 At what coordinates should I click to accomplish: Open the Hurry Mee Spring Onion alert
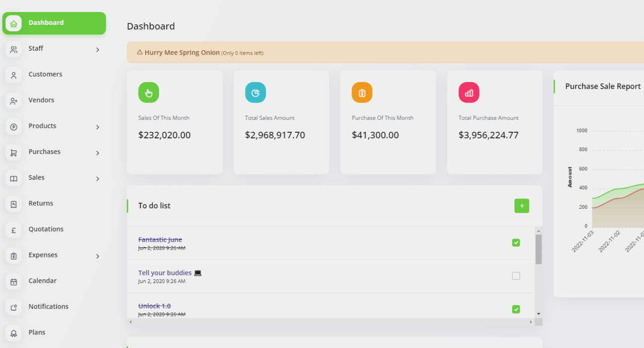tap(182, 53)
